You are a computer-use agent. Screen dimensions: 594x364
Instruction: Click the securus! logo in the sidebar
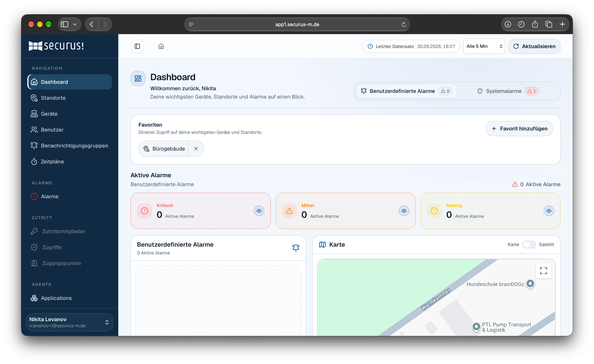[x=56, y=46]
